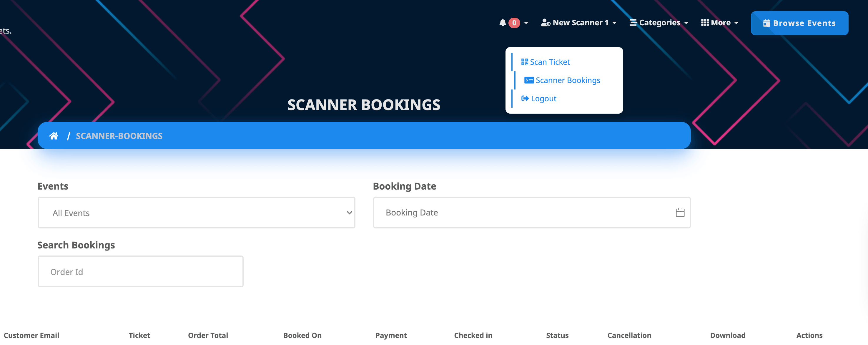The image size is (868, 345).
Task: Click the notification bell icon
Action: (502, 22)
